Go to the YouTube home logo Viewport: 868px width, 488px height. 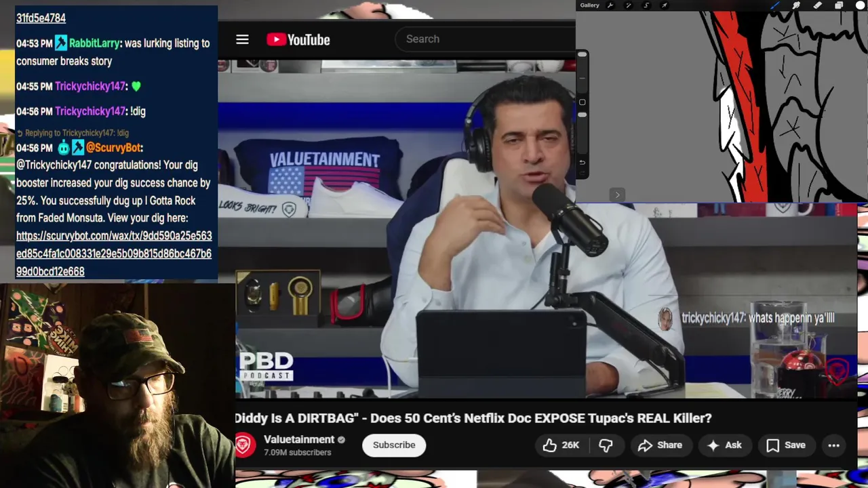pos(298,39)
